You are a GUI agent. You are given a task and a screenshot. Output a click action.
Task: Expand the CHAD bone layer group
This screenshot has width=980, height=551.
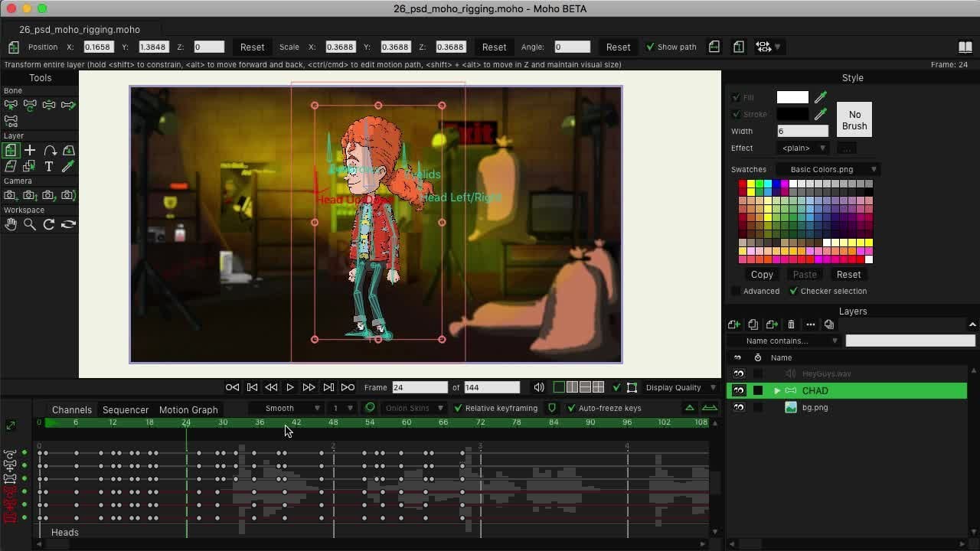point(777,391)
